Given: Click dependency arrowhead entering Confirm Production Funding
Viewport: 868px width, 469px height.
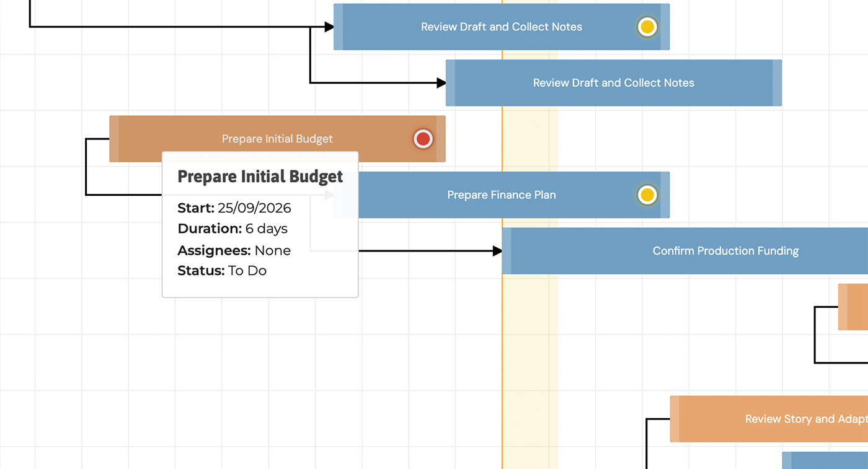Looking at the screenshot, I should pyautogui.click(x=497, y=251).
